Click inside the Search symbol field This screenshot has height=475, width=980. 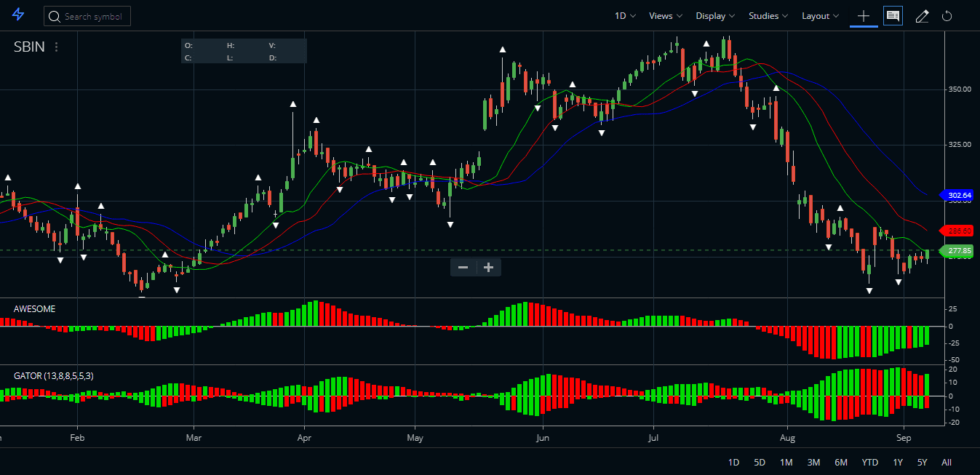coord(95,16)
